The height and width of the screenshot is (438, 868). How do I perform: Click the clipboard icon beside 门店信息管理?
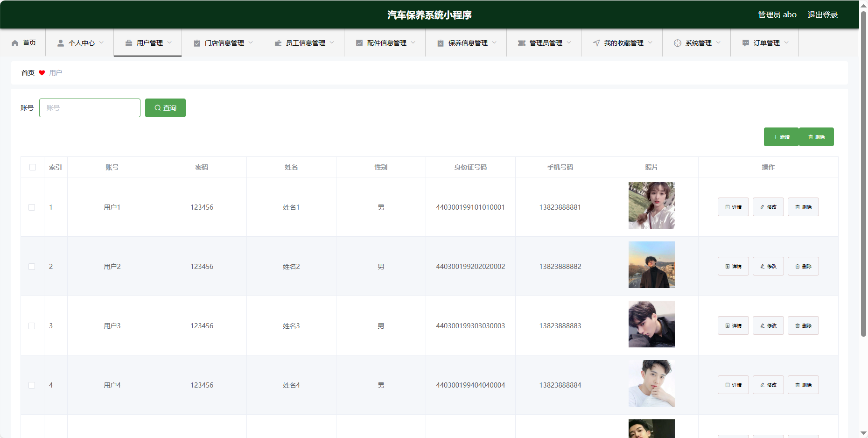pyautogui.click(x=197, y=43)
